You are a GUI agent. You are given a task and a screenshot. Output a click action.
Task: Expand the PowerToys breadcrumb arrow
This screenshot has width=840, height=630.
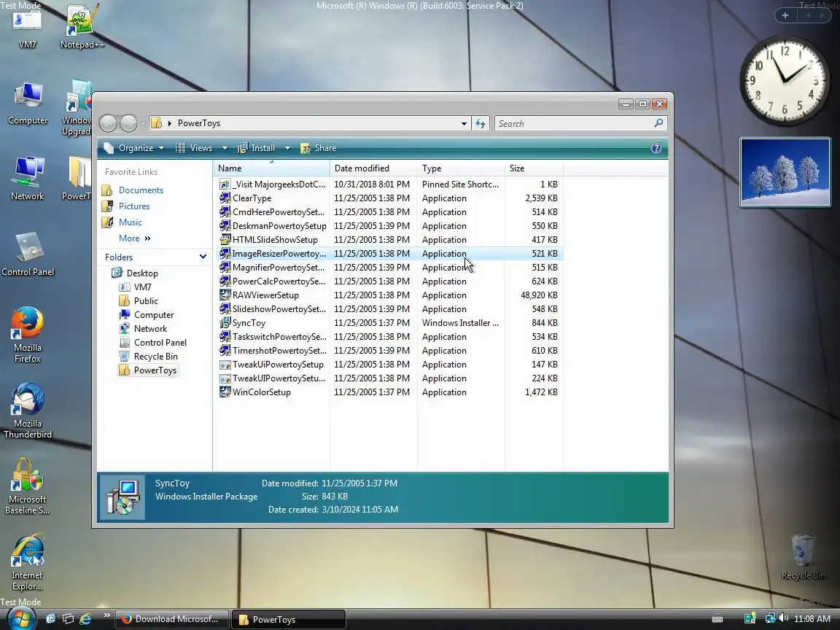(x=170, y=123)
